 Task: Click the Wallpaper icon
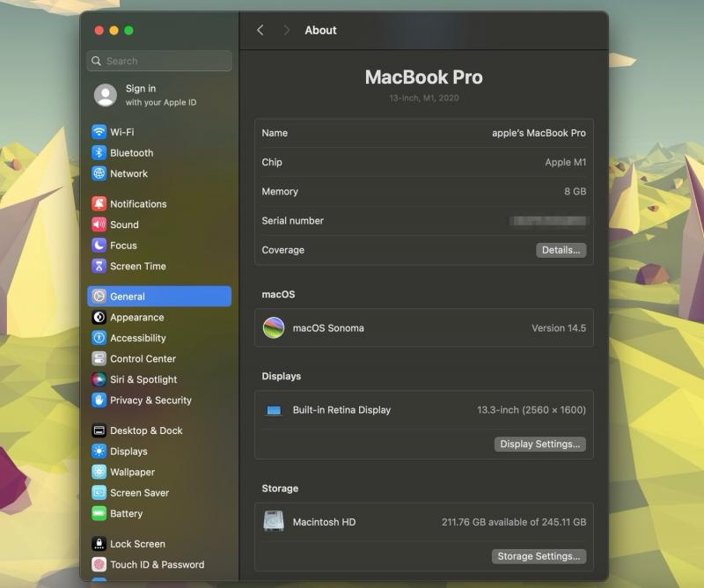(x=99, y=472)
